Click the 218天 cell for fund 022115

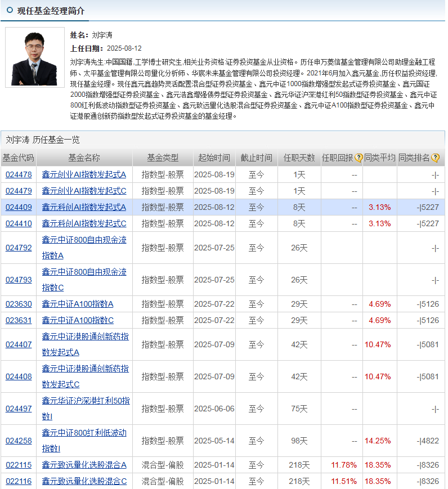tap(299, 465)
